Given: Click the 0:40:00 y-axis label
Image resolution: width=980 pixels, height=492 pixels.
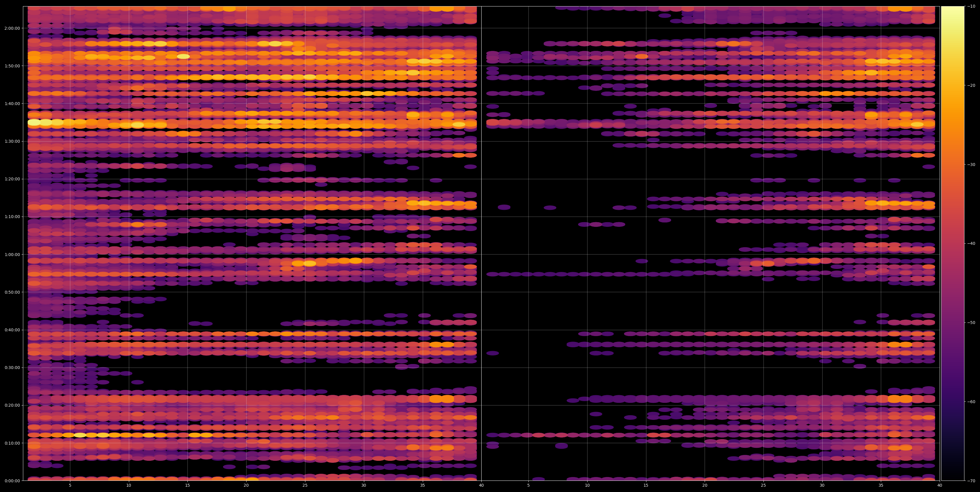Looking at the screenshot, I should (12, 330).
